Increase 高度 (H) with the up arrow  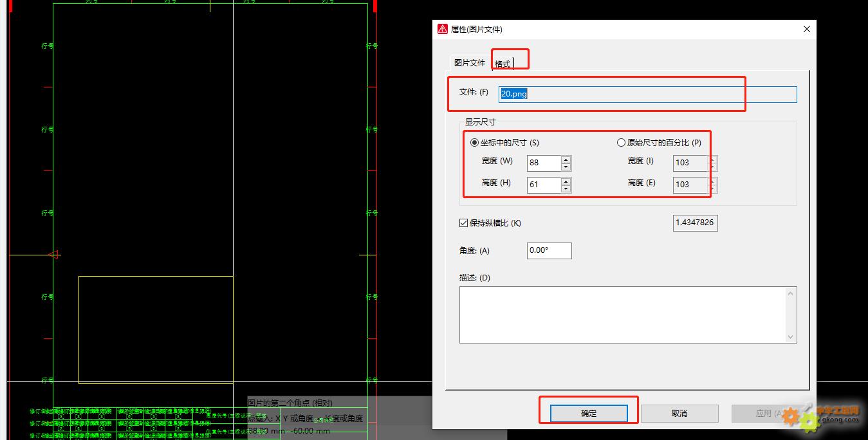tap(566, 181)
